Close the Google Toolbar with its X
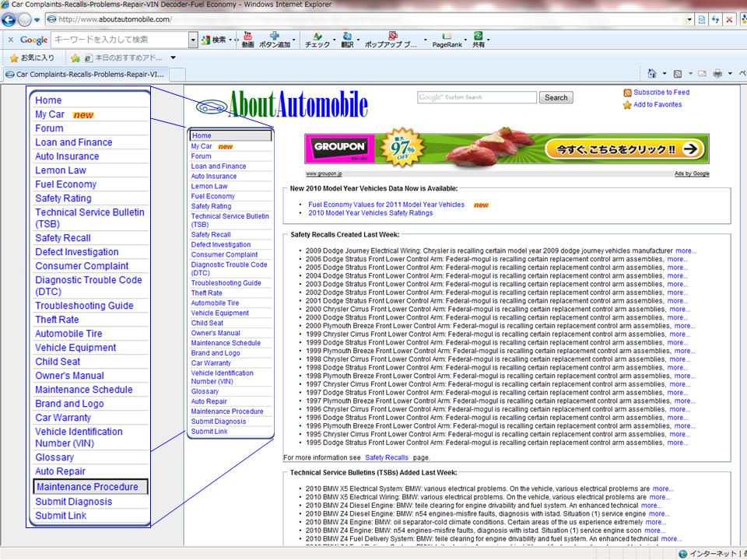 tap(11, 40)
